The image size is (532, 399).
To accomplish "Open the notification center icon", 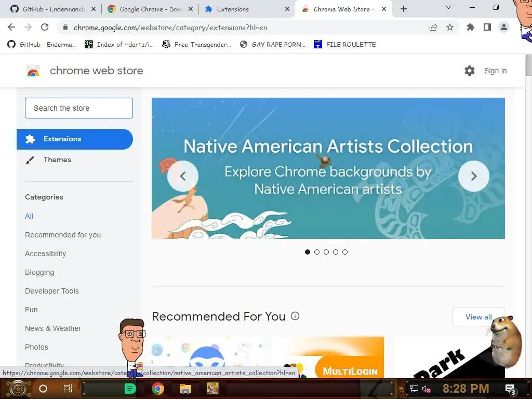I will point(510,389).
